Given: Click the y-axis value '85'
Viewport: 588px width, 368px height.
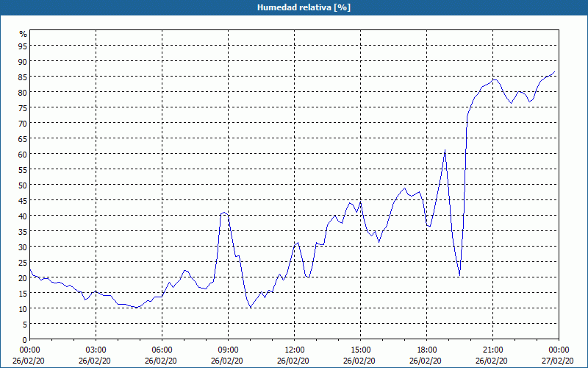Looking at the screenshot, I should (x=23, y=77).
